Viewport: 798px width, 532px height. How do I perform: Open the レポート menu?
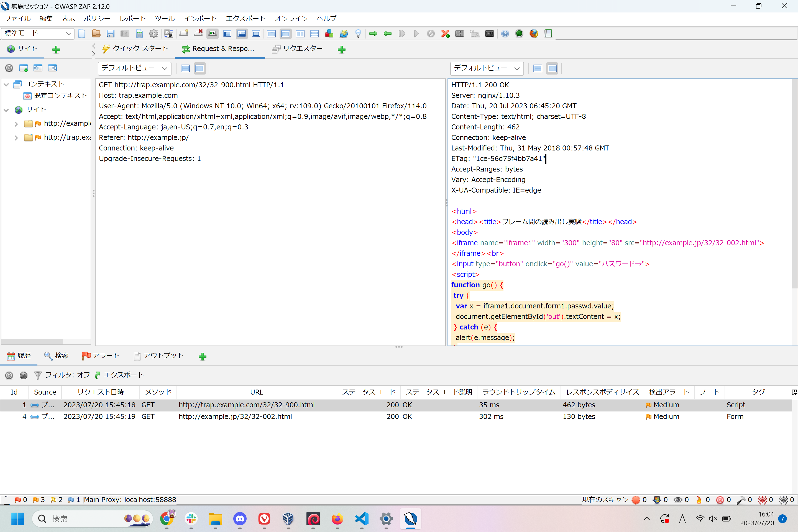tap(132, 19)
